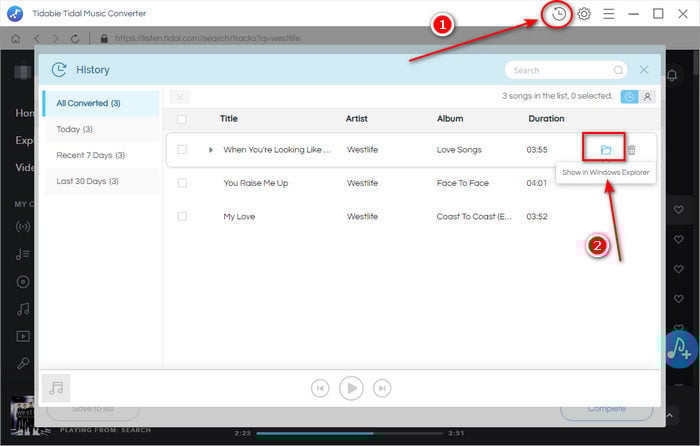Switch to sort-by-artist person icon
This screenshot has width=700, height=446.
[647, 96]
